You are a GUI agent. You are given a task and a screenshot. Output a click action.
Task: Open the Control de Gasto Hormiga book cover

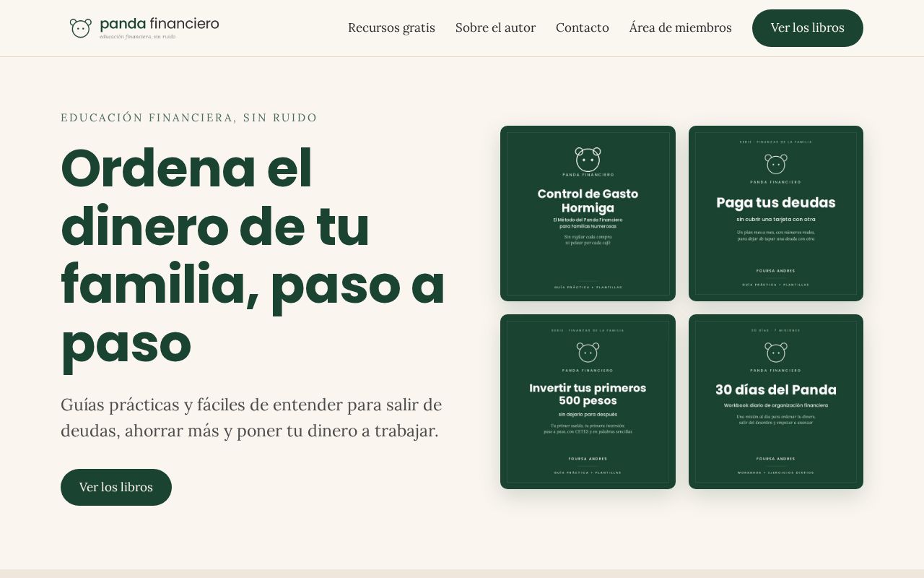tap(588, 213)
